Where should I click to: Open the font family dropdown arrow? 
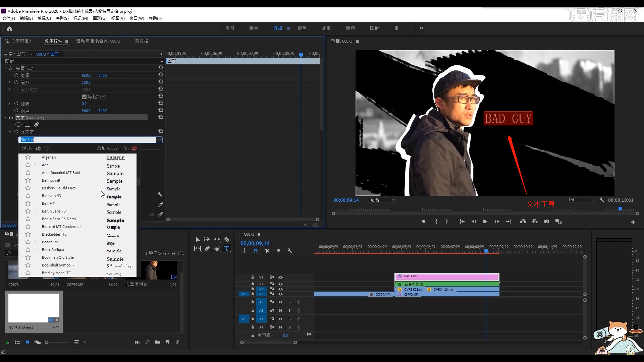160,139
